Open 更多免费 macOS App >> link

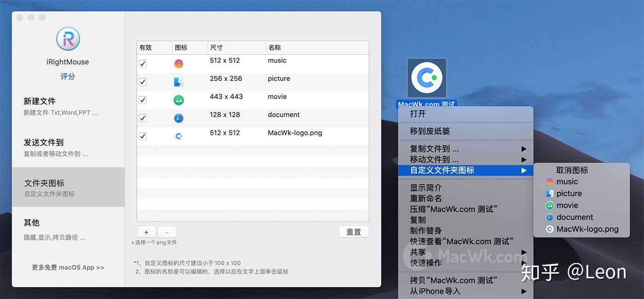tap(68, 267)
